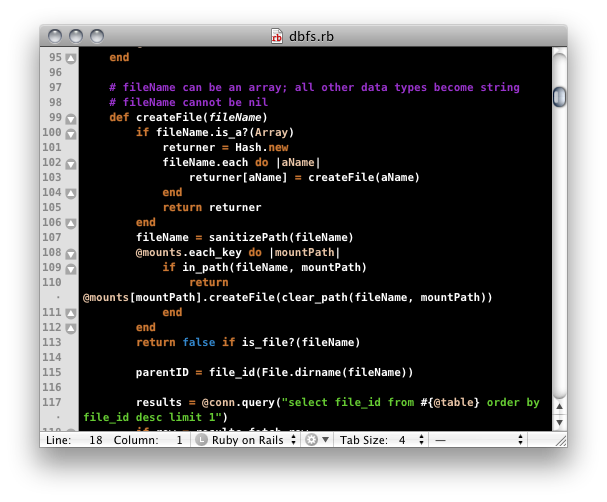
Task: Fold the @mounts.each_key block at line 108
Action: [70, 253]
